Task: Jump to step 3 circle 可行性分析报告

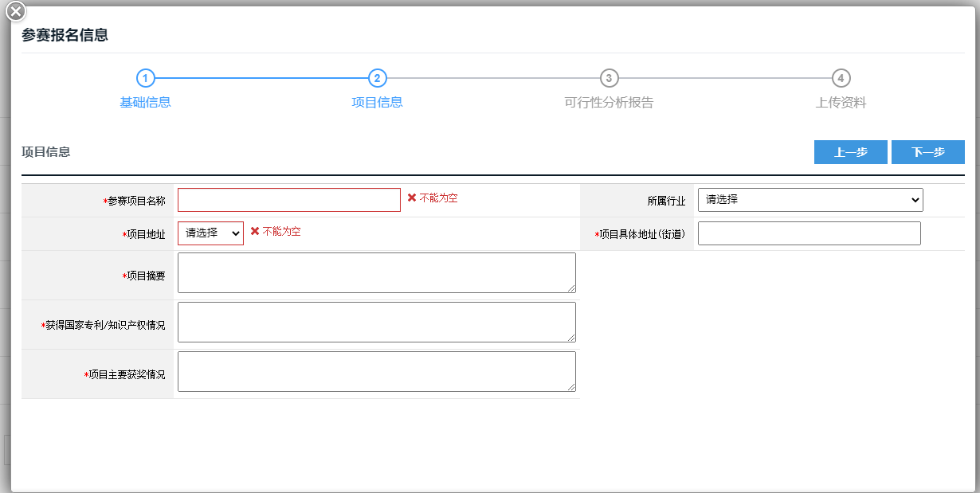Action: pyautogui.click(x=609, y=78)
